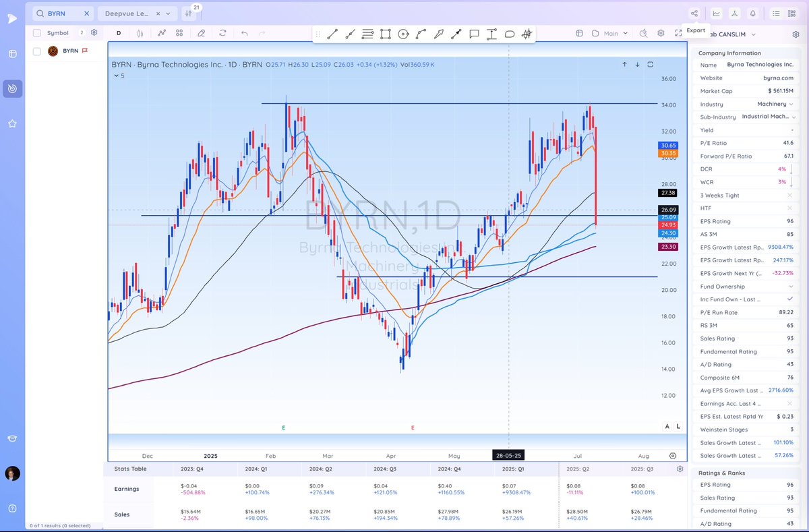
Task: Move chart pane down arrow
Action: [x=637, y=64]
